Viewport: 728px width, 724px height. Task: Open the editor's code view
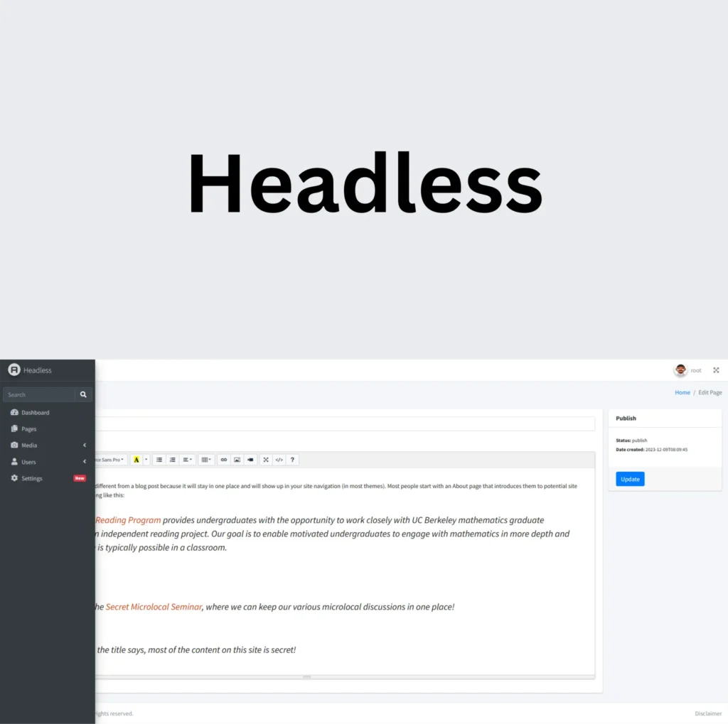point(279,460)
